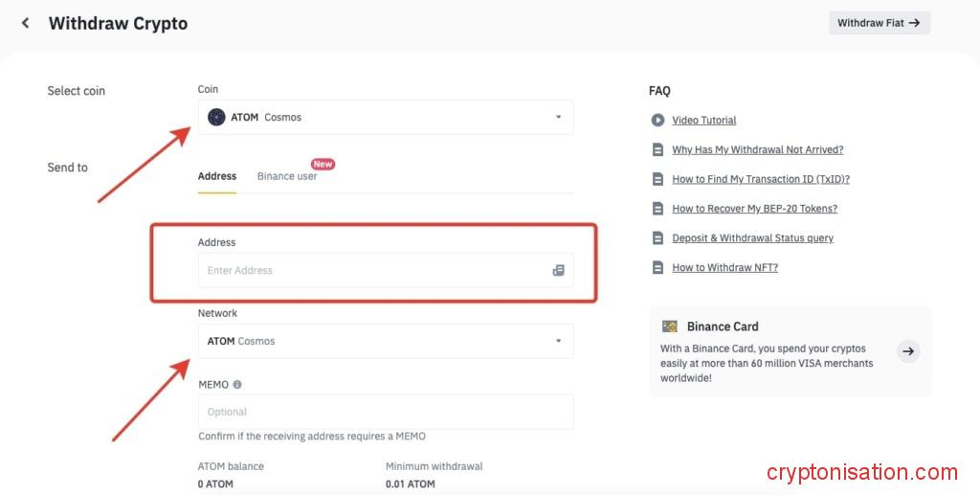The height and width of the screenshot is (495, 980).
Task: Open How to Find My Transaction ID
Action: [x=761, y=179]
